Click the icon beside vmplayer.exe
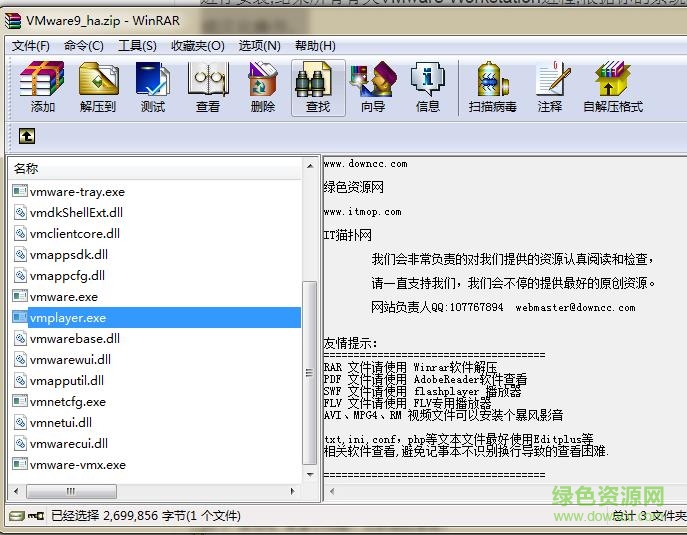The image size is (687, 535). [x=20, y=317]
